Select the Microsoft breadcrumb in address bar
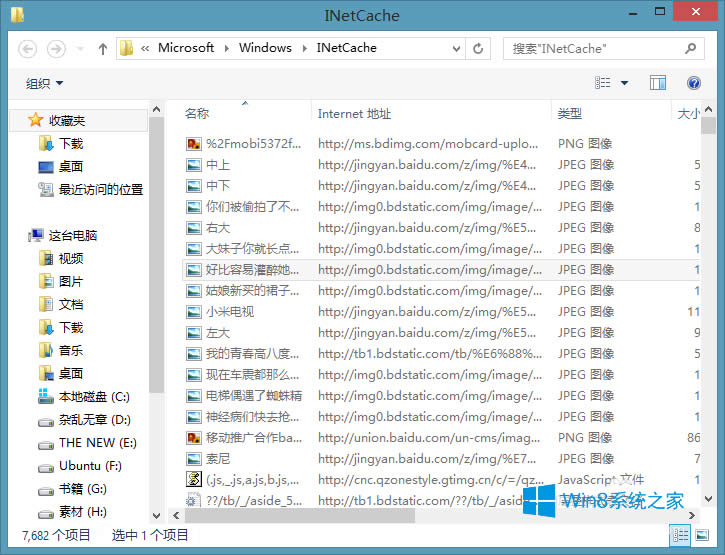Viewport: 725px width, 555px height. point(186,48)
